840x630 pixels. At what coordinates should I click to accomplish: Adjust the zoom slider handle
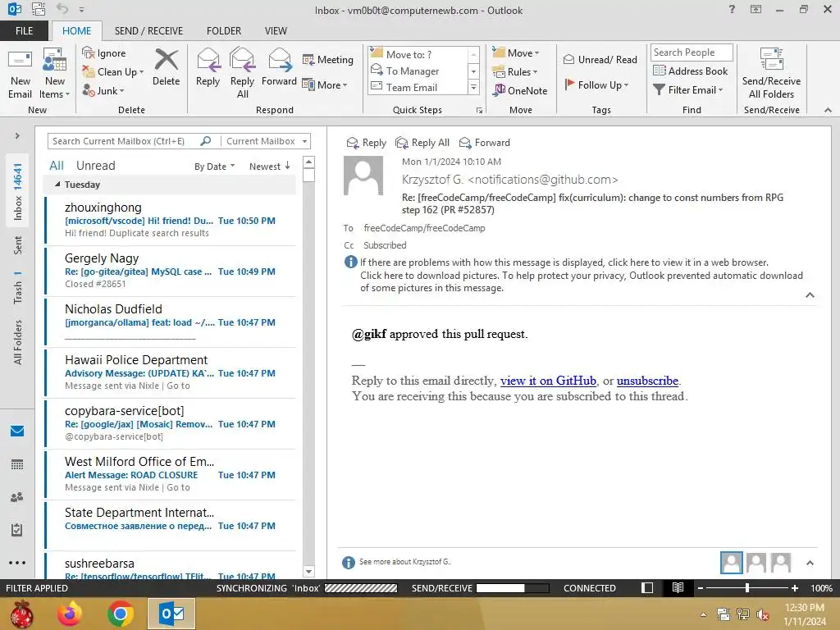pyautogui.click(x=746, y=587)
